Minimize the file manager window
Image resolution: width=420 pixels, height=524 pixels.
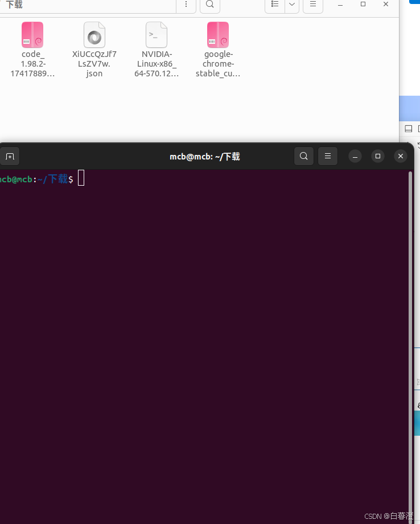[x=340, y=5]
